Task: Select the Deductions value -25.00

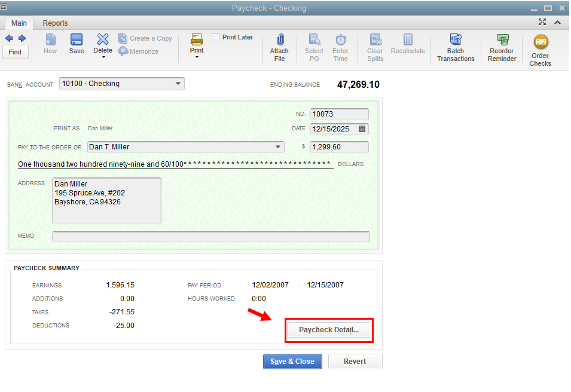Action: (124, 326)
